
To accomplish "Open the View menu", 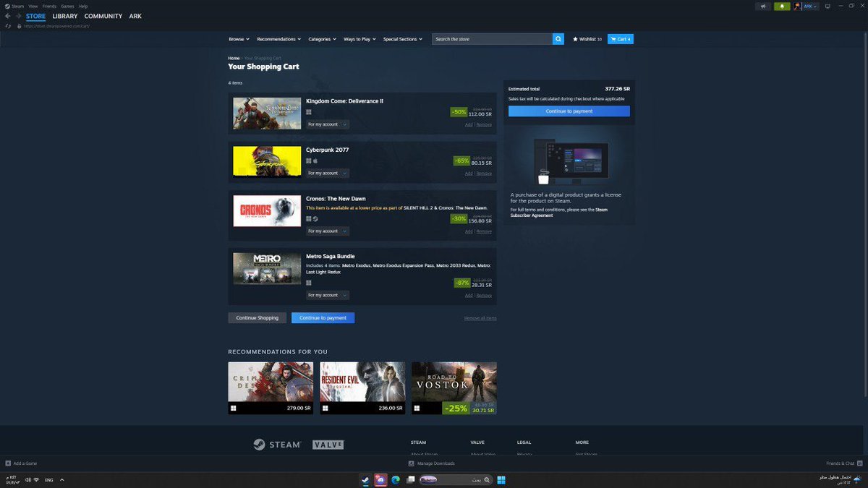I will (x=33, y=6).
